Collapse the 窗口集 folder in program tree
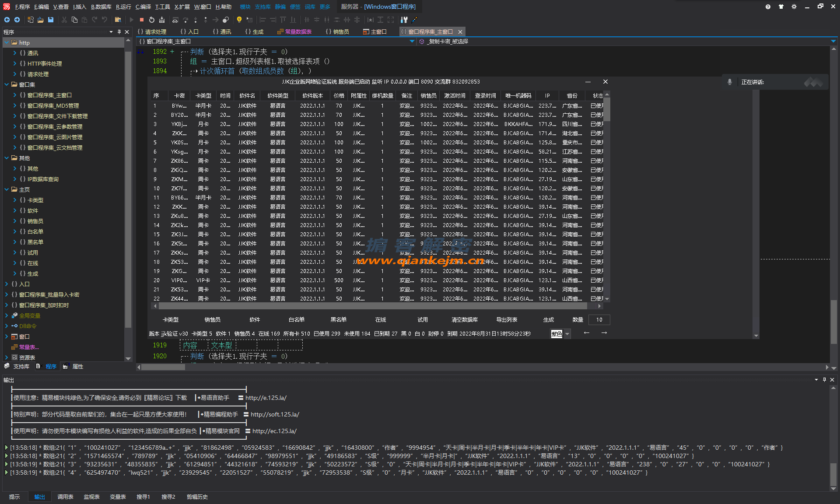Image resolution: width=840 pixels, height=504 pixels. click(7, 84)
